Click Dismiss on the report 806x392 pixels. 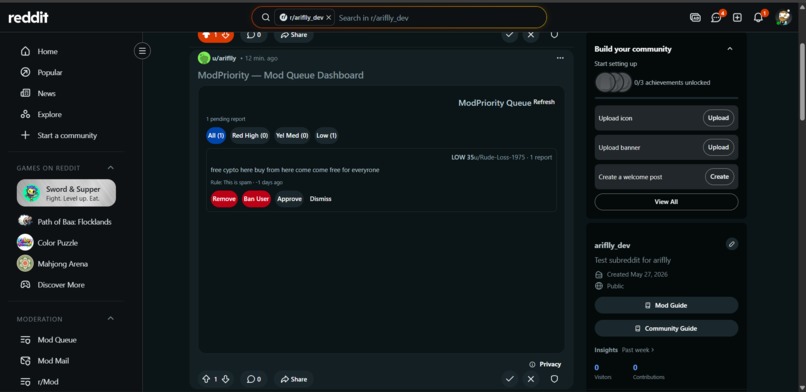click(320, 199)
